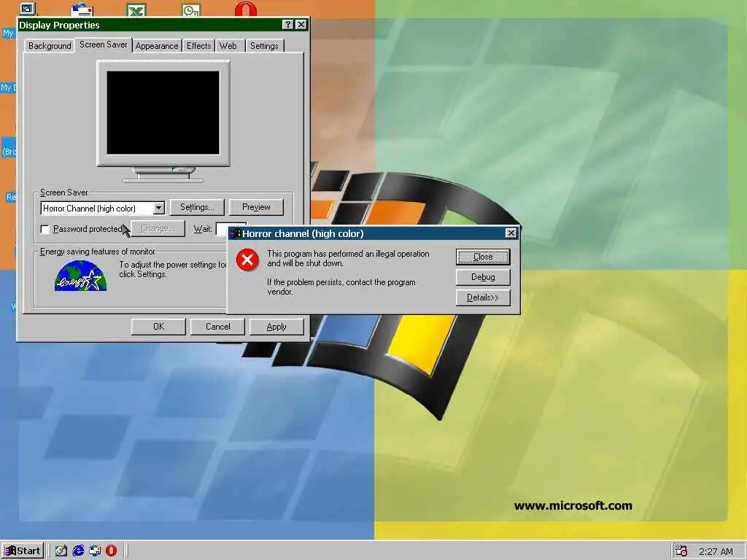This screenshot has height=560, width=747.
Task: Click the red error icon in Horror channel dialog
Action: 247,260
